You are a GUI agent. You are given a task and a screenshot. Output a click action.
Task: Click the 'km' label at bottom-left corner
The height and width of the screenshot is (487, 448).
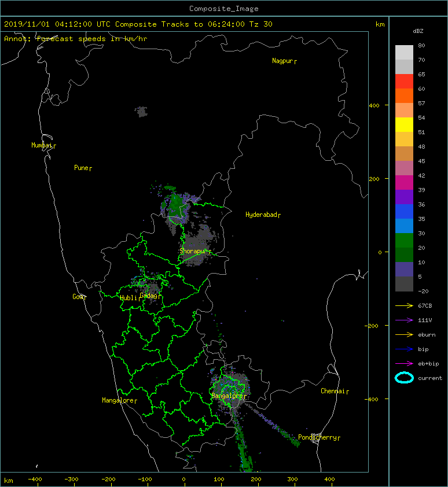coord(9,481)
